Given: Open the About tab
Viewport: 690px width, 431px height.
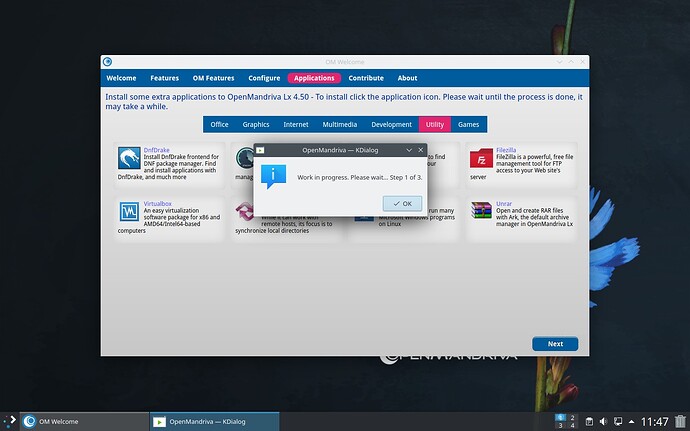Looking at the screenshot, I should pos(407,78).
